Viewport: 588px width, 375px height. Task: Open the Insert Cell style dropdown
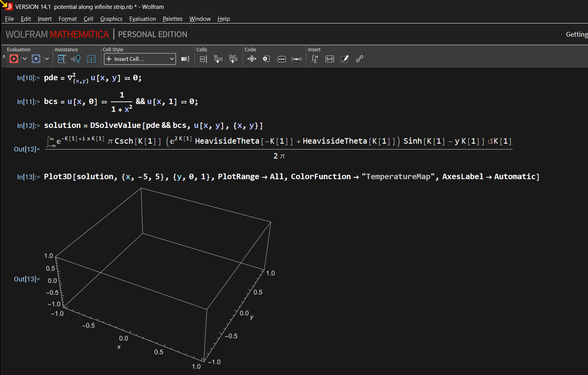(x=140, y=59)
